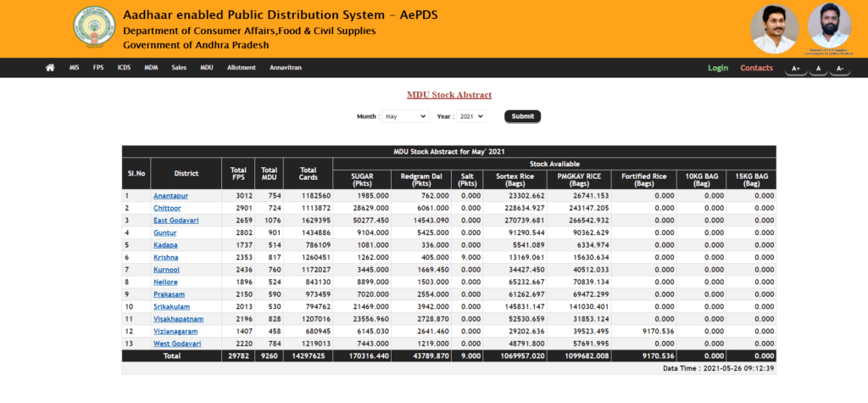868x403 pixels.
Task: Open the Contacts link
Action: tap(757, 68)
